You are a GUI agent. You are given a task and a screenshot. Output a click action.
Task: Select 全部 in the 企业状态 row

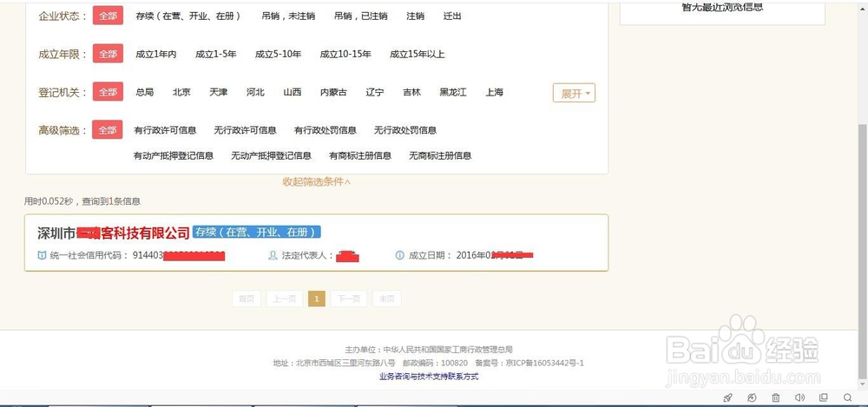click(x=108, y=16)
